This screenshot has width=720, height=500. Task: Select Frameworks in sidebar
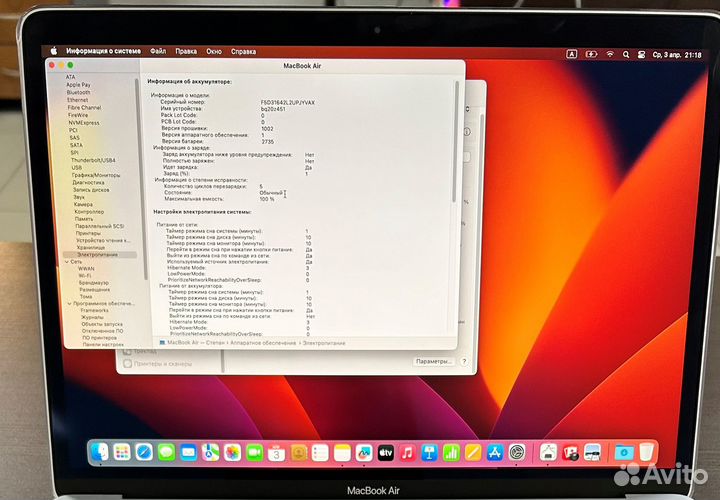pyautogui.click(x=95, y=310)
